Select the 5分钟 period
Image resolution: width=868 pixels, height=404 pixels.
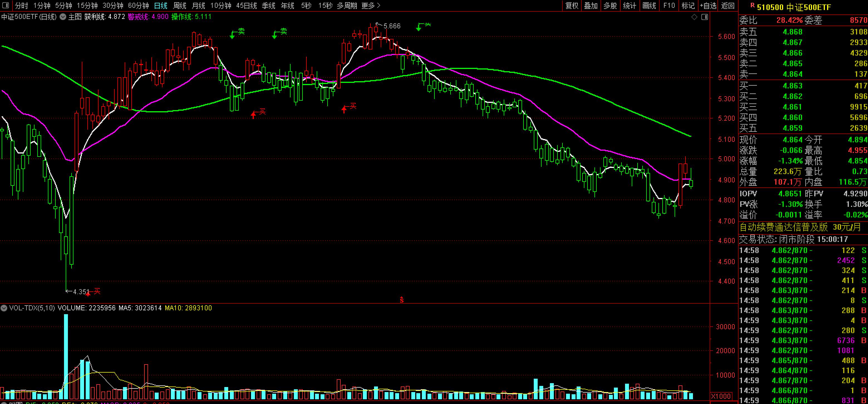[64, 5]
